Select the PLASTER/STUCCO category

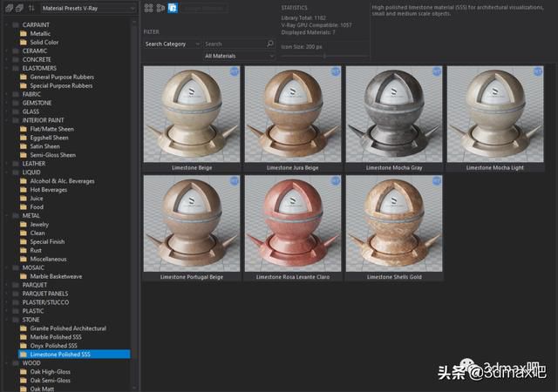[45, 302]
